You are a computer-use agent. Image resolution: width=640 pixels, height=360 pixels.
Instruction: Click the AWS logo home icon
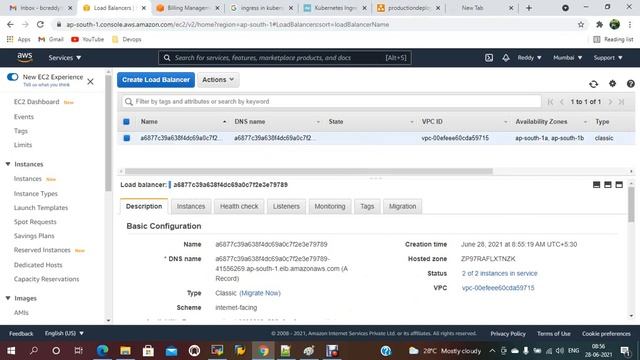pyautogui.click(x=25, y=58)
